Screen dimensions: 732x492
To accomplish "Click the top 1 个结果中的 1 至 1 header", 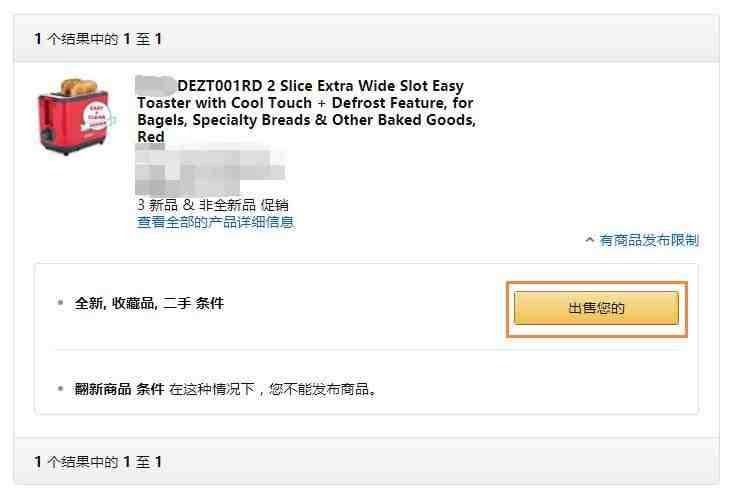I will coord(98,39).
